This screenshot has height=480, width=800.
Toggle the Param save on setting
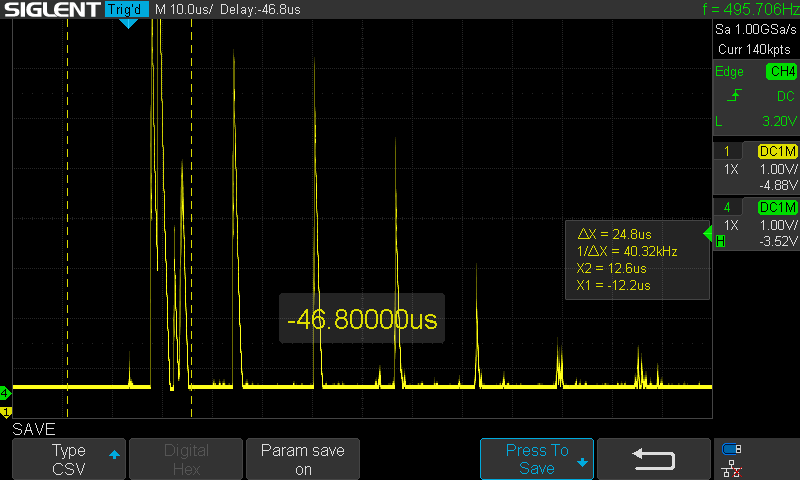[x=303, y=459]
